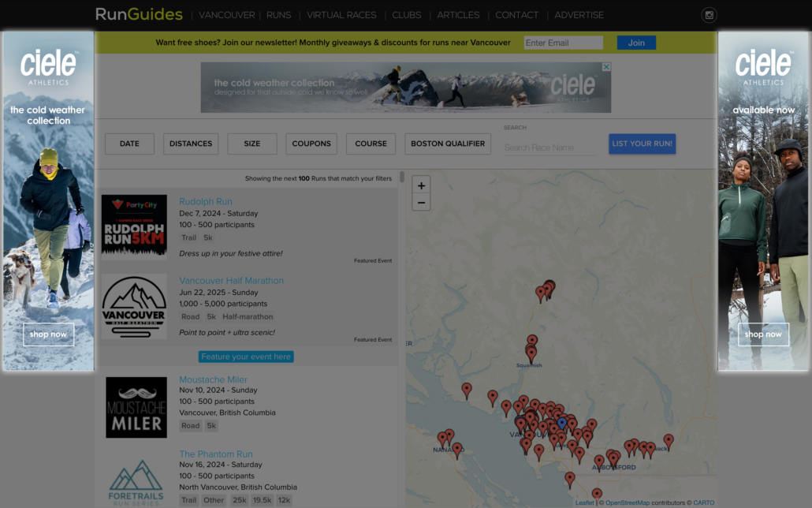Open the VANCOUVER menu item
The width and height of the screenshot is (812, 508).
click(x=227, y=15)
